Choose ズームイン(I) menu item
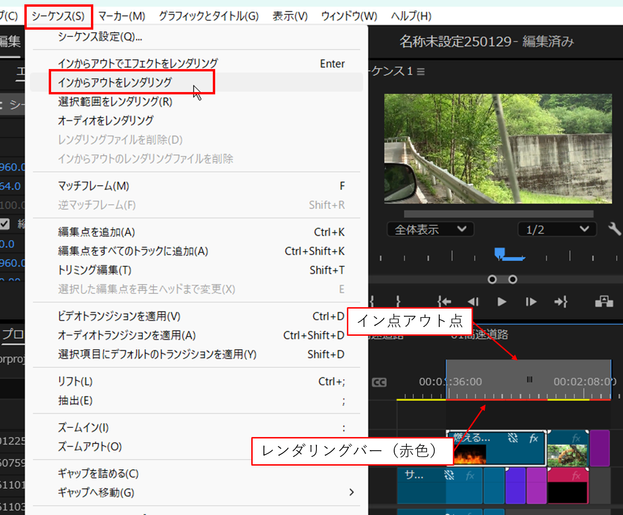Screen dimensions: 623x515 pos(196,428)
